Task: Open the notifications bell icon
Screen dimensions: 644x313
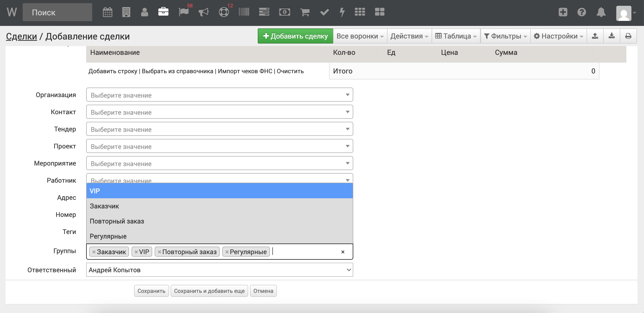Action: (x=601, y=12)
